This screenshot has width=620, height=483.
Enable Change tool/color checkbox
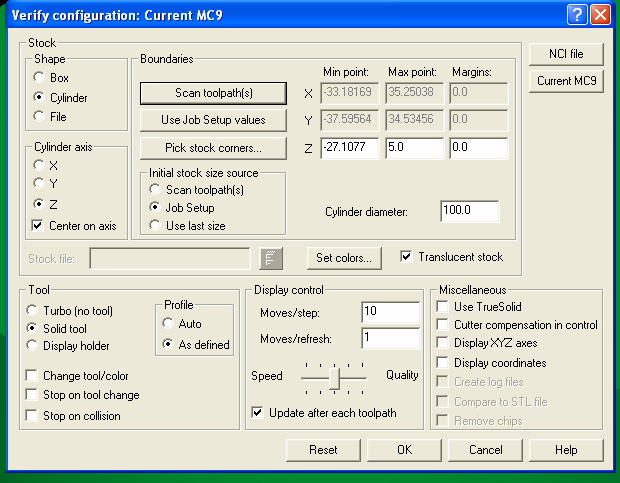tap(32, 375)
